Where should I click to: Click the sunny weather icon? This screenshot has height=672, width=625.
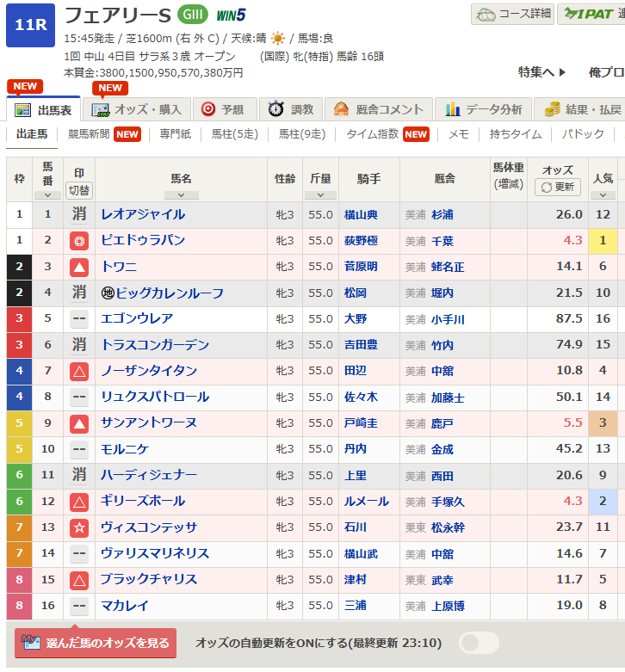278,39
